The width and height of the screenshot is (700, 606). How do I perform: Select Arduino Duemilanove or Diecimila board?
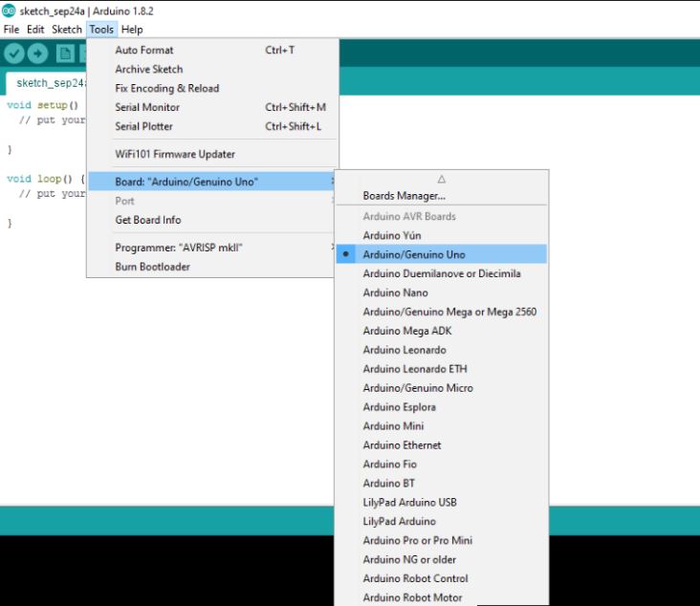click(x=441, y=273)
